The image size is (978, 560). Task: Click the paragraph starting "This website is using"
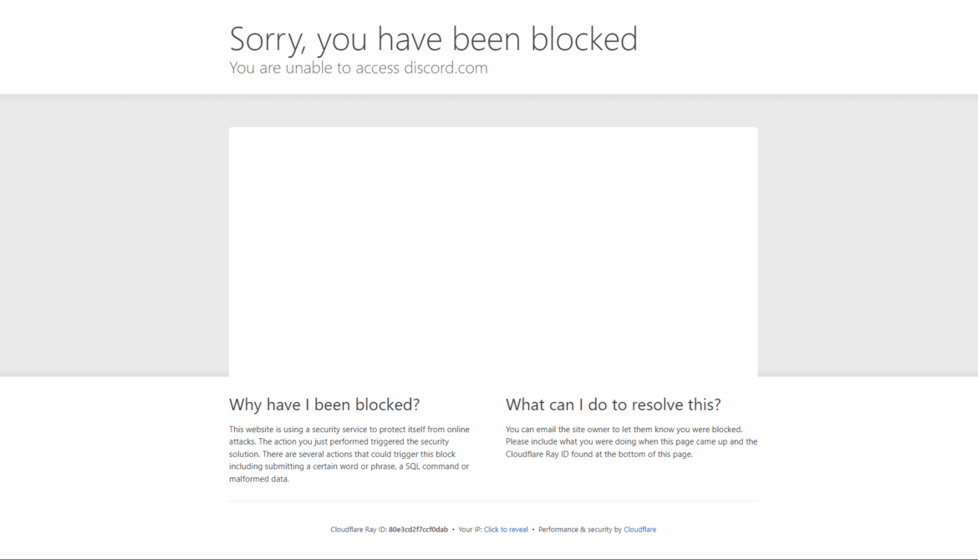tap(349, 454)
